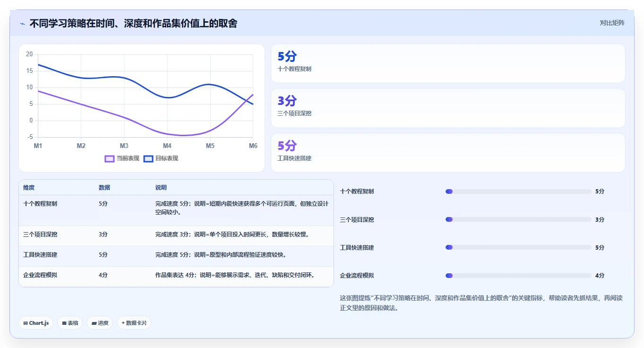The height and width of the screenshot is (348, 644).
Task: Click the description mentioning 短期内能快速获得多个可运行页面
Action: pyautogui.click(x=242, y=208)
